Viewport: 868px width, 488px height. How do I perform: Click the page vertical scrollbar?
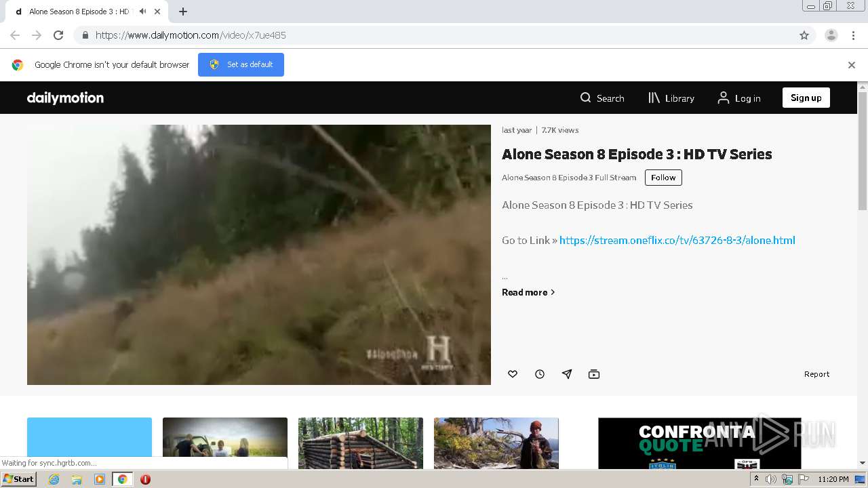coord(863,150)
